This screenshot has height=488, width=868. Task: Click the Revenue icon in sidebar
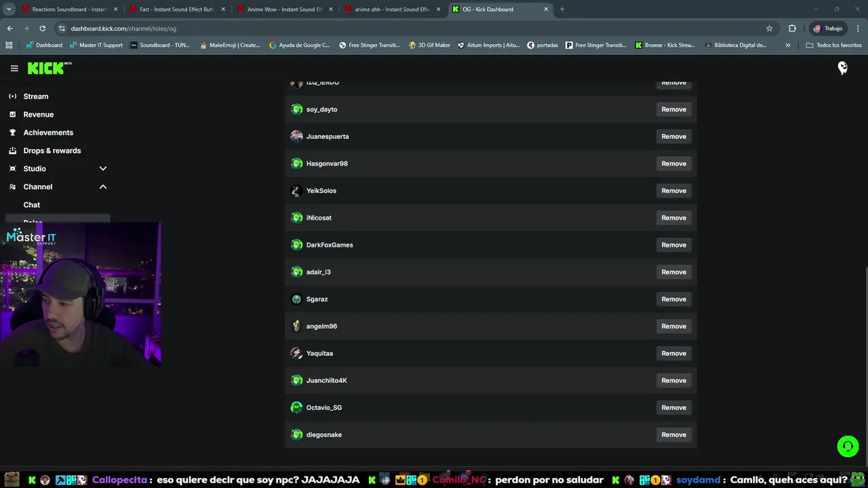click(x=12, y=115)
